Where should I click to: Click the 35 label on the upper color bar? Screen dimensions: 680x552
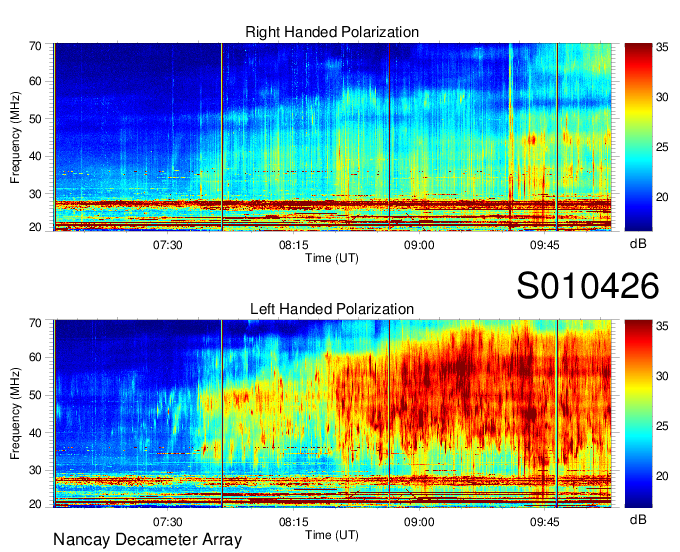click(662, 47)
